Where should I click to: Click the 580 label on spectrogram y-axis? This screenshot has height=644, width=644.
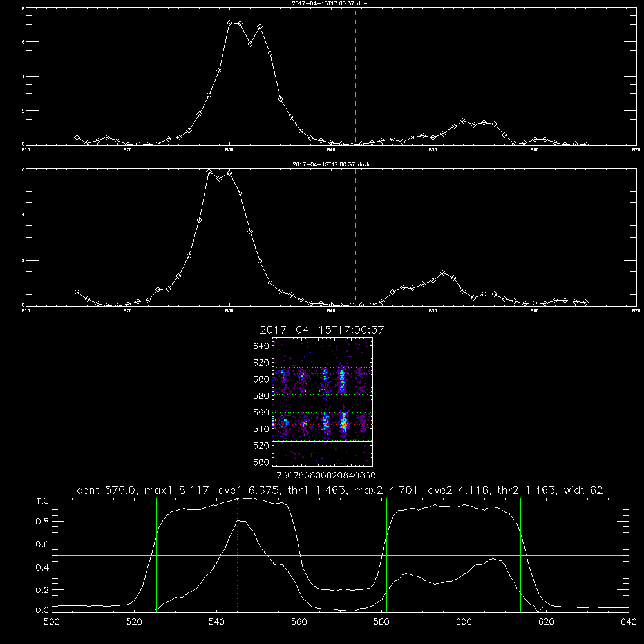pos(261,395)
